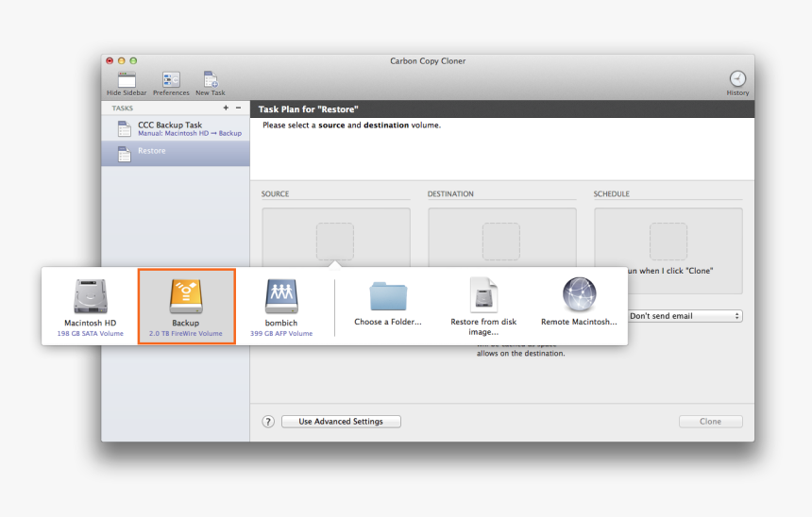Viewport: 812px width, 517px height.
Task: Click the '2.0 TB FireWire Volume' label
Action: coord(186,333)
